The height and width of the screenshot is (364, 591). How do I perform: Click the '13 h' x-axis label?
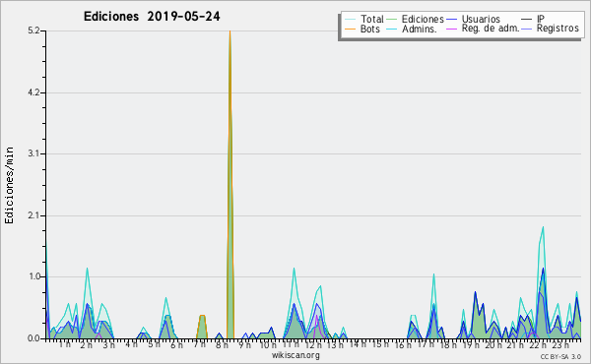tap(335, 345)
